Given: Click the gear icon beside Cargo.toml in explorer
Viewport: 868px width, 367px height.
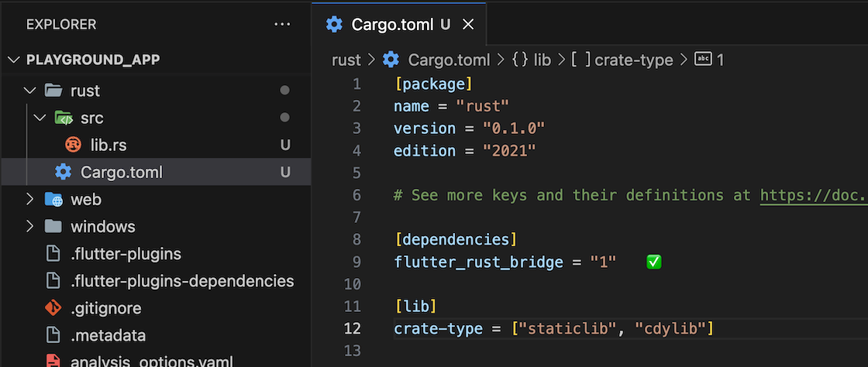Looking at the screenshot, I should (x=63, y=173).
